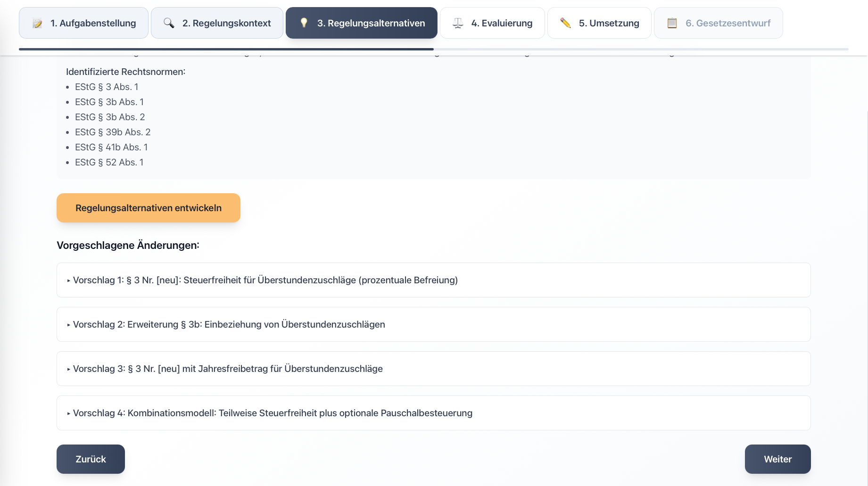Click the Identifizierte Rechtsnormen heading

pos(125,72)
